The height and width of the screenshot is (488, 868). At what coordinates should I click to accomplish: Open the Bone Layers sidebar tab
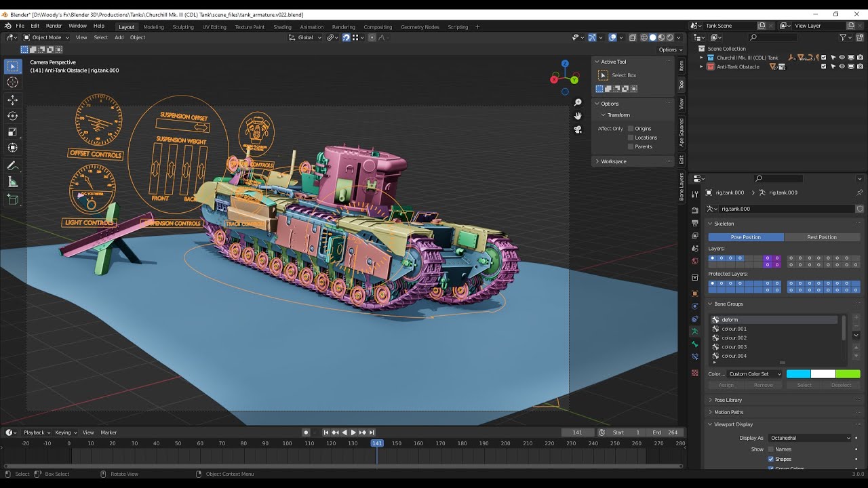(682, 186)
